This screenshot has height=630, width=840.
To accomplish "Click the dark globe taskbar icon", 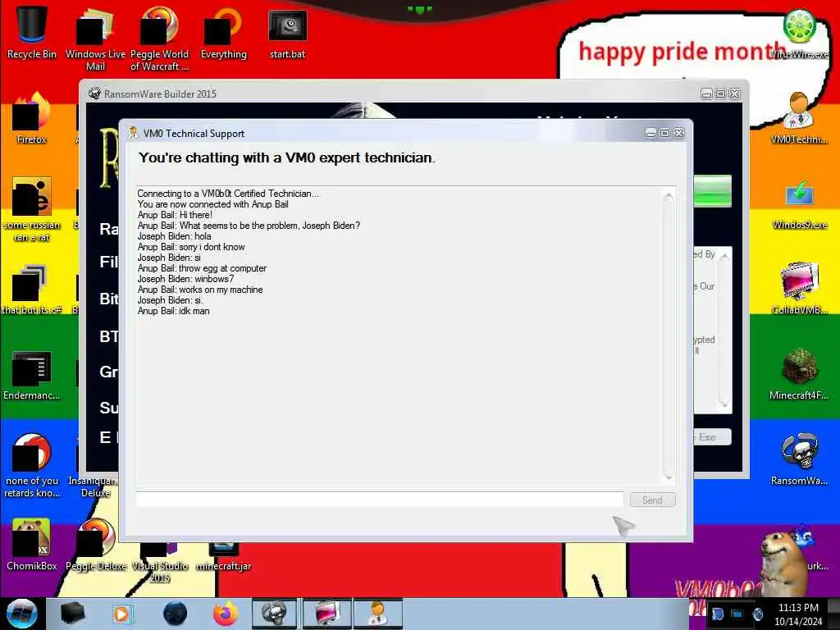I will tap(175, 614).
